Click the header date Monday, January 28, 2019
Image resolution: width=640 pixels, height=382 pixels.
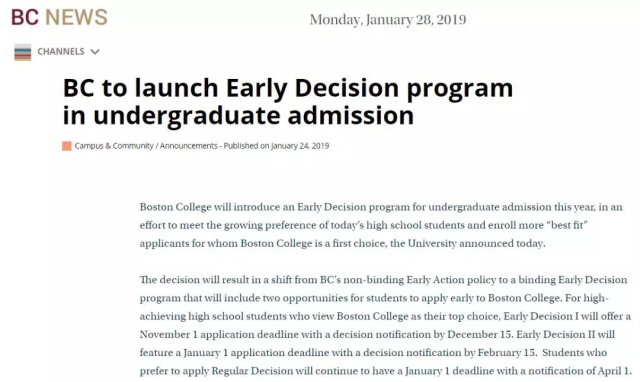(388, 20)
